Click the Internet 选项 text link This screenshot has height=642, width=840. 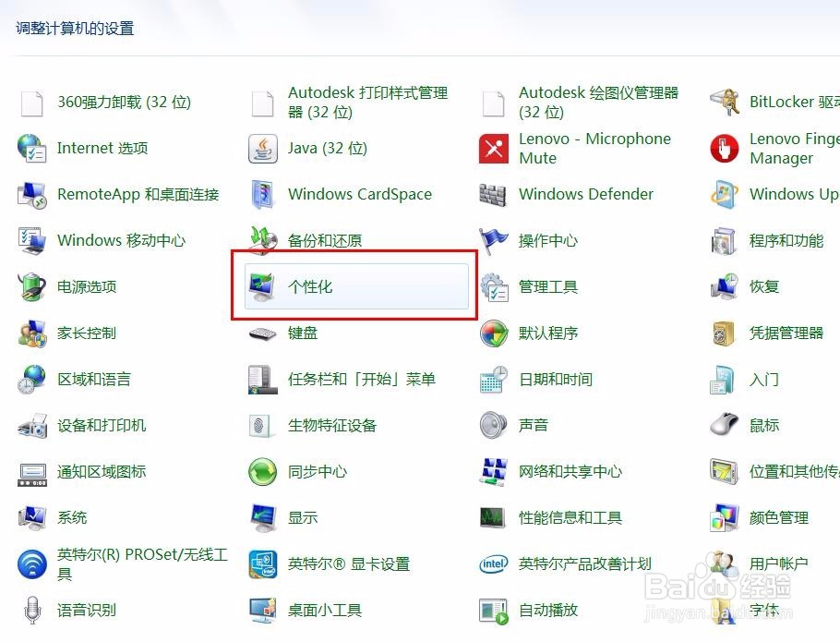102,149
